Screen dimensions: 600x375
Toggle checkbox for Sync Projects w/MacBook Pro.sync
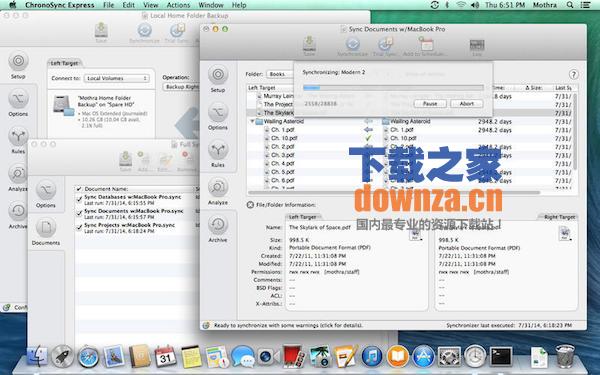[x=79, y=227]
